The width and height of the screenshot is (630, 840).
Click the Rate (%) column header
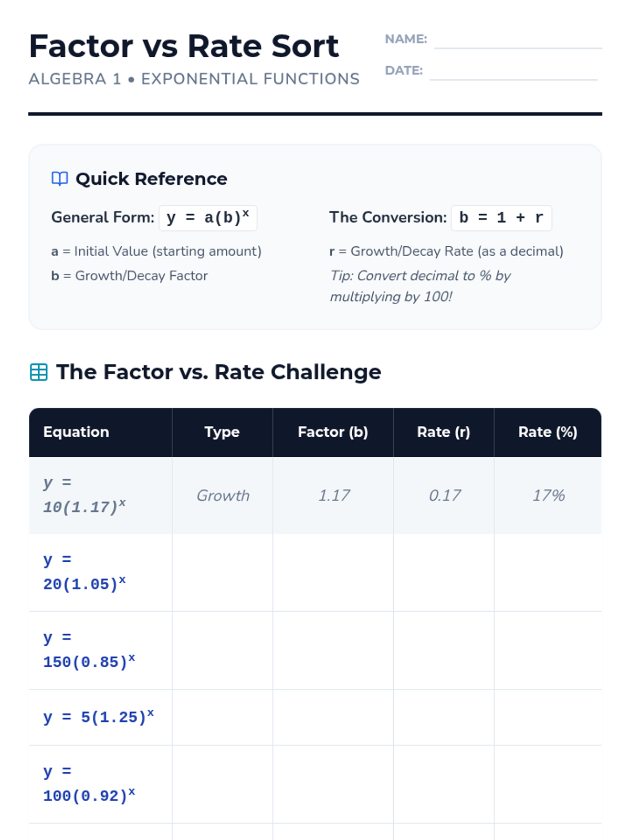tap(548, 432)
